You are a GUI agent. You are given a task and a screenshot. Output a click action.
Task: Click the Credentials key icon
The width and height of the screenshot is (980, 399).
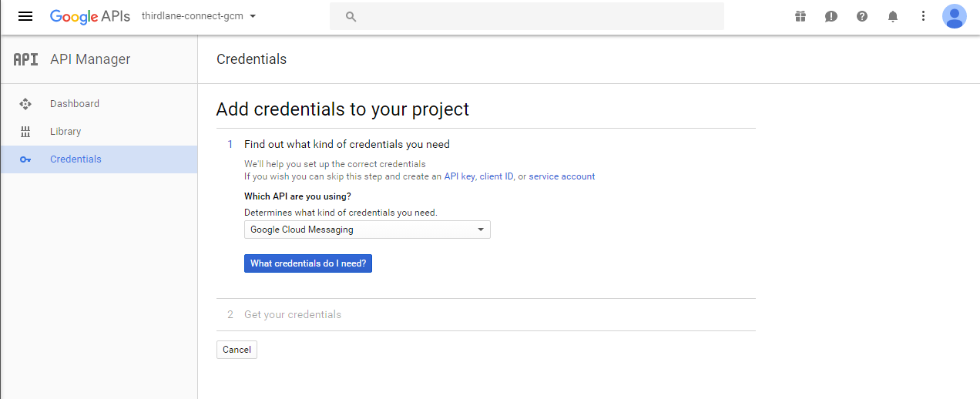[x=25, y=159]
